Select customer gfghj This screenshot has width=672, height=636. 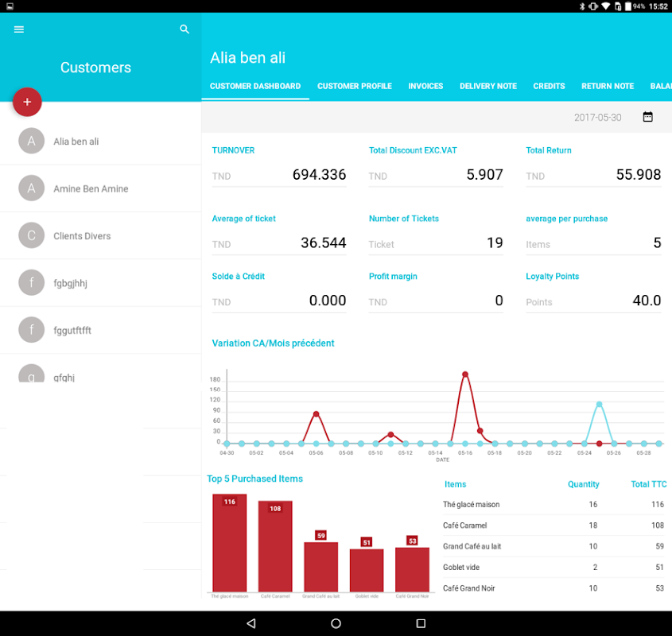(x=101, y=369)
